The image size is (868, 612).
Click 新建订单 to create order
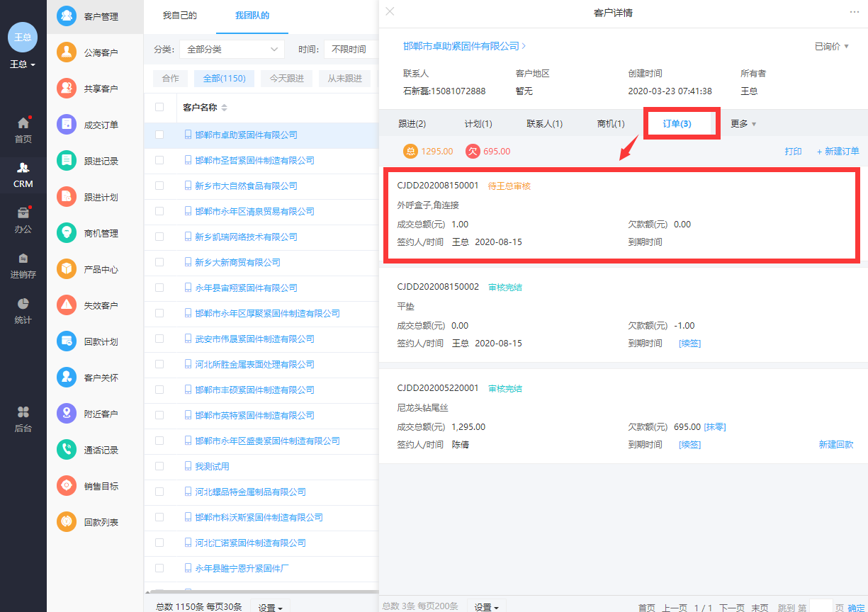[838, 152]
